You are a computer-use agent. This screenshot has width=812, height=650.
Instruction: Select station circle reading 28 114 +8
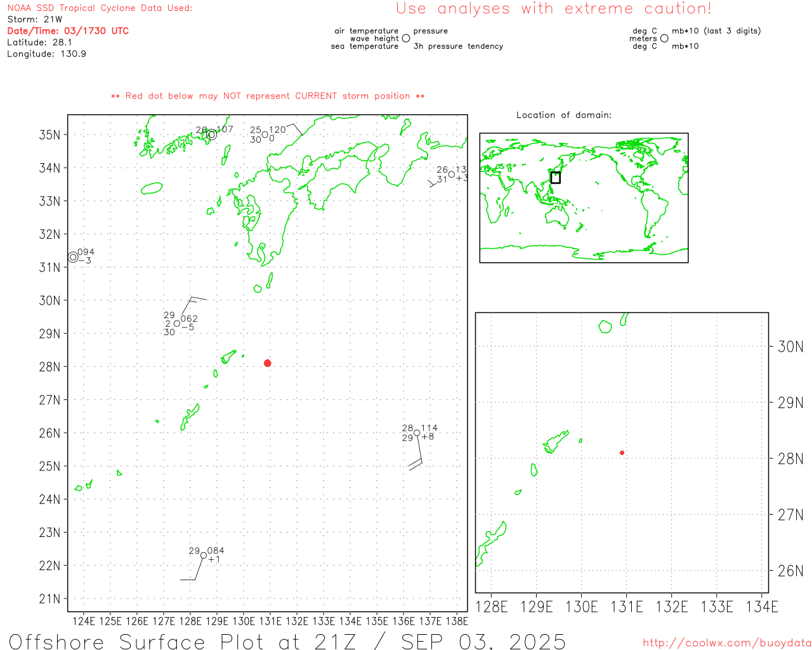click(417, 433)
